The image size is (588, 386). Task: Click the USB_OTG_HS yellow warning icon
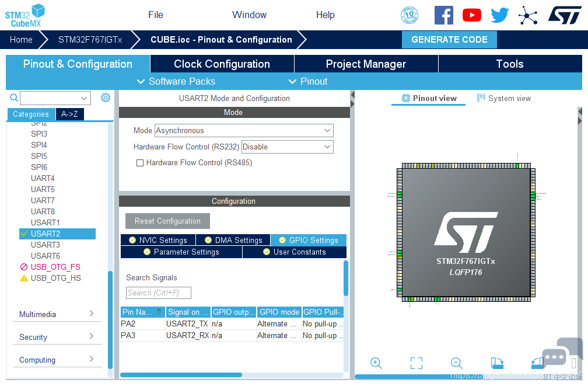[x=24, y=278]
